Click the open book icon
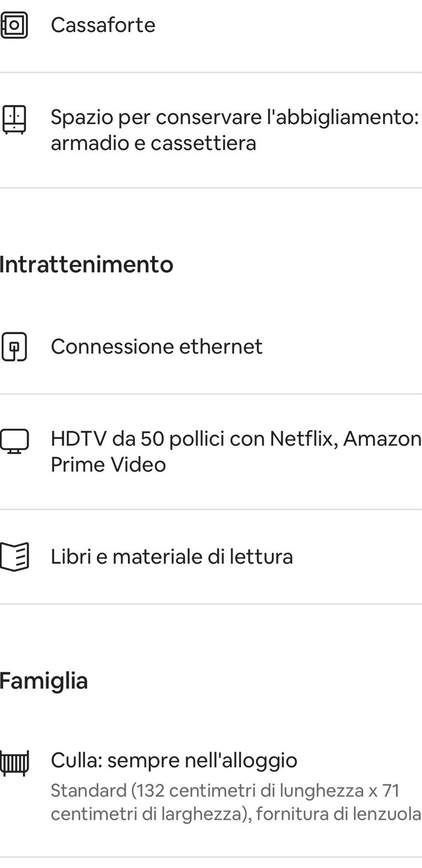The width and height of the screenshot is (422, 868). point(14,557)
